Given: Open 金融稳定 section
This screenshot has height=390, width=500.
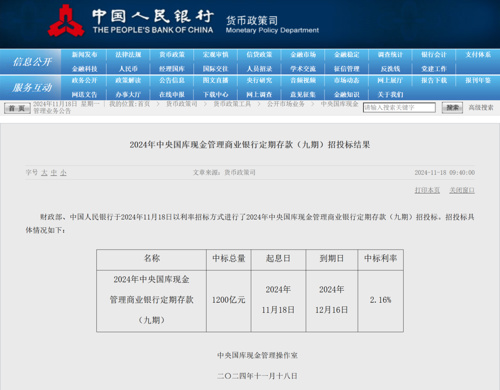Looking at the screenshot, I should tap(346, 55).
